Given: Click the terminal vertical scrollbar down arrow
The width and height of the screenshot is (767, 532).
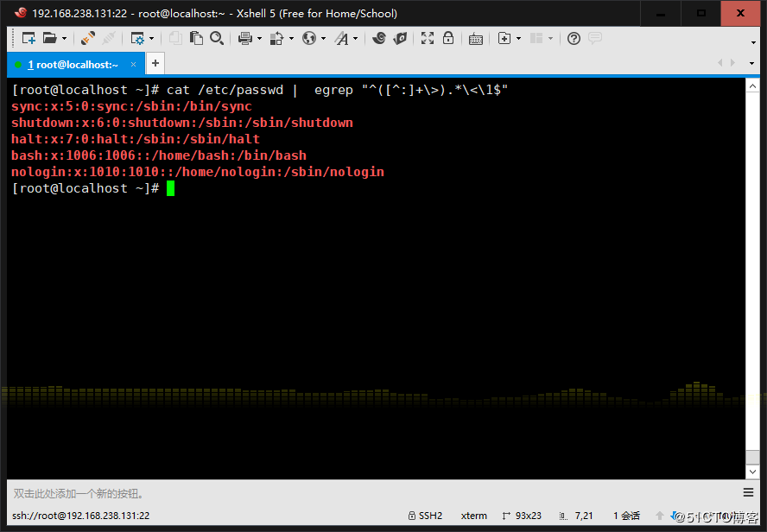Looking at the screenshot, I should [x=752, y=471].
